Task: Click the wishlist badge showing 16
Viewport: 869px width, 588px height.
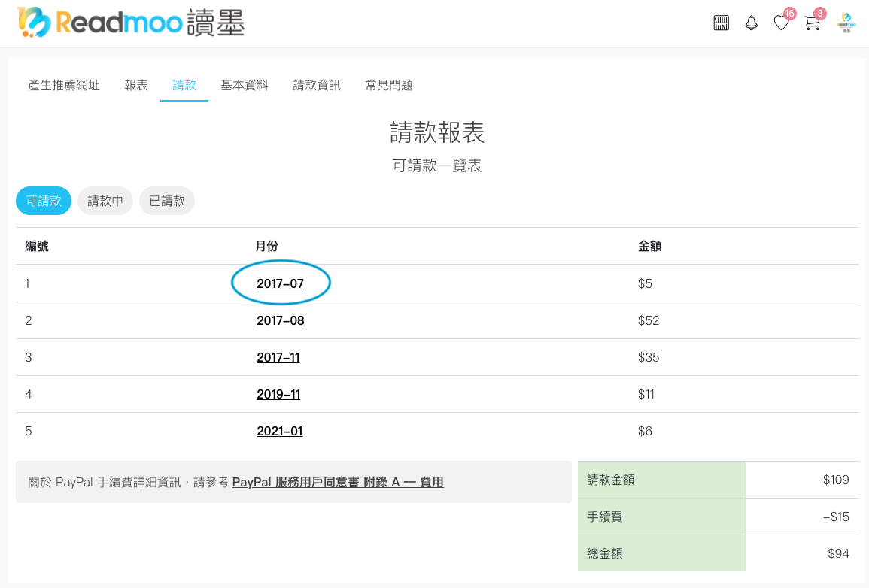Action: click(x=789, y=14)
